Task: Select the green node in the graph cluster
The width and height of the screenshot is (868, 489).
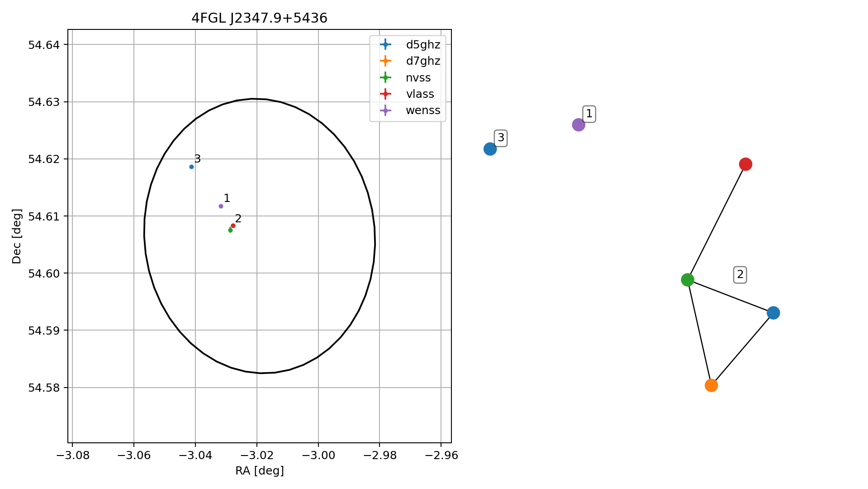Action: pos(688,280)
